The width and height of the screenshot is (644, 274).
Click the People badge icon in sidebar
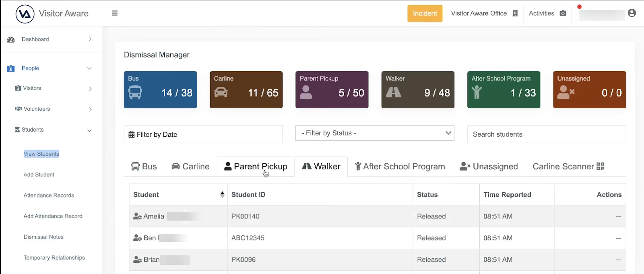[11, 68]
